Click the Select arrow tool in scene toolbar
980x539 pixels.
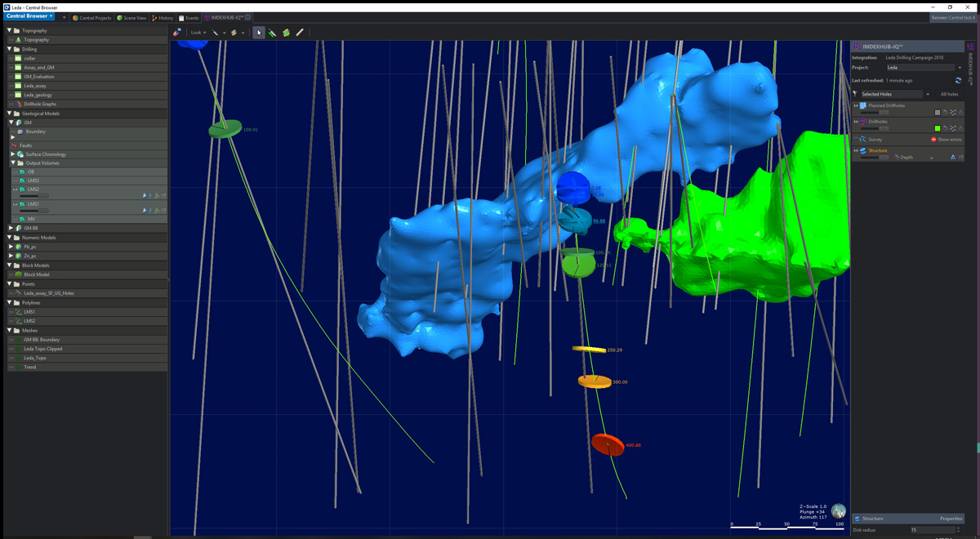(259, 33)
